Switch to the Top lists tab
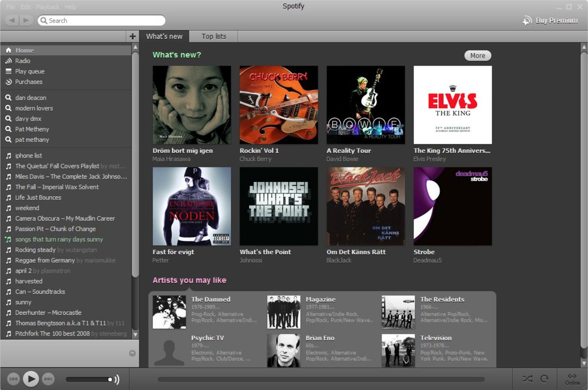 click(x=214, y=36)
